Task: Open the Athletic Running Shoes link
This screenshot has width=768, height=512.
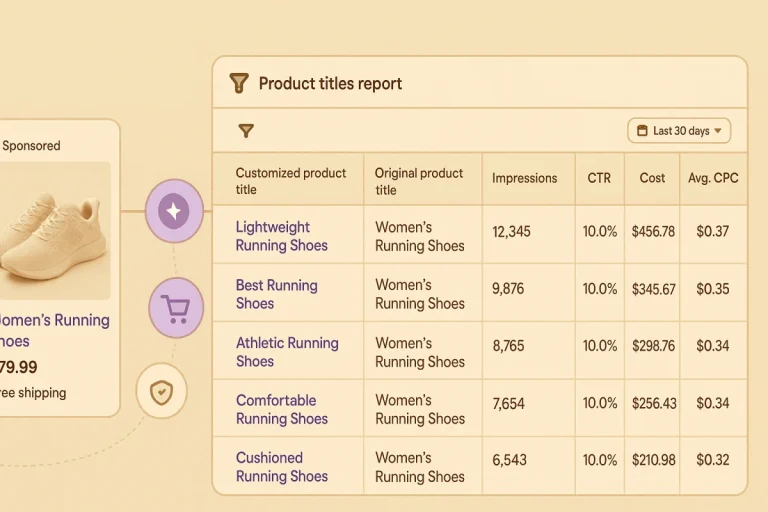Action: (x=287, y=352)
